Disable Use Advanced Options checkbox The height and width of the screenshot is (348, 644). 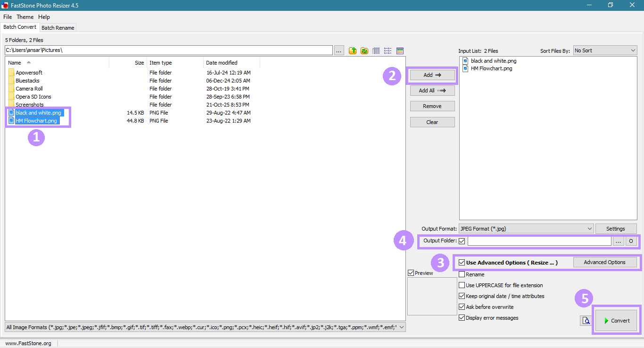point(462,263)
